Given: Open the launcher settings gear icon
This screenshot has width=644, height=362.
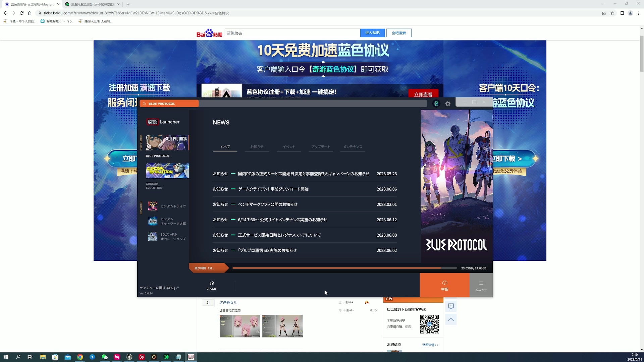Looking at the screenshot, I should 447,104.
